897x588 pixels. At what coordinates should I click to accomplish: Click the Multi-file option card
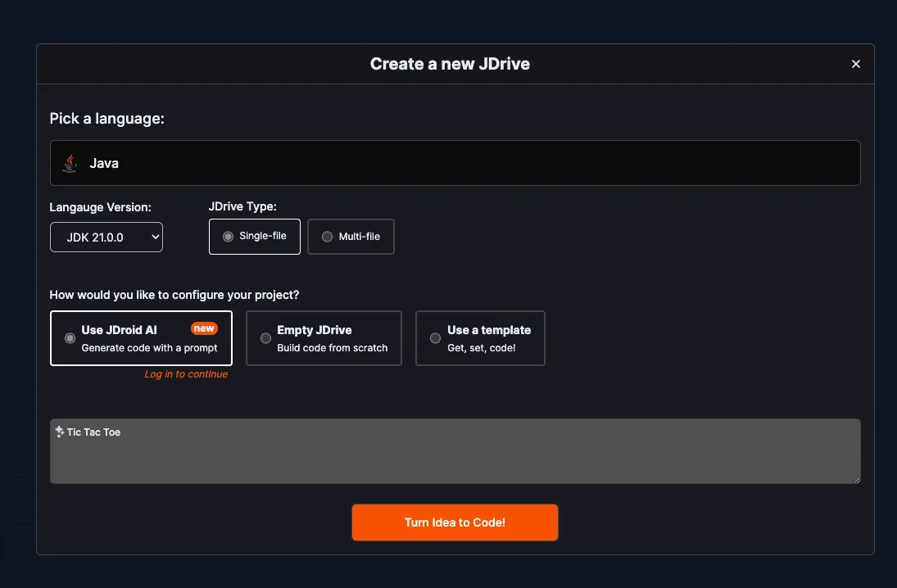351,236
